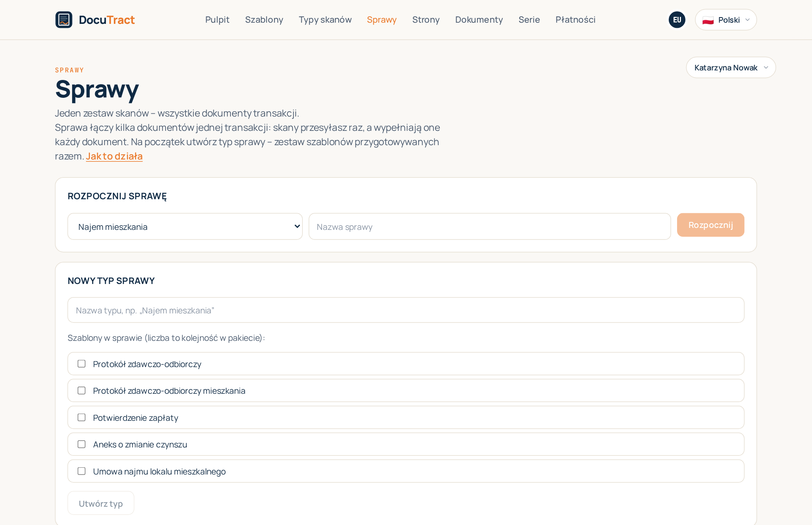
Task: Navigate to Płatności
Action: [x=575, y=19]
